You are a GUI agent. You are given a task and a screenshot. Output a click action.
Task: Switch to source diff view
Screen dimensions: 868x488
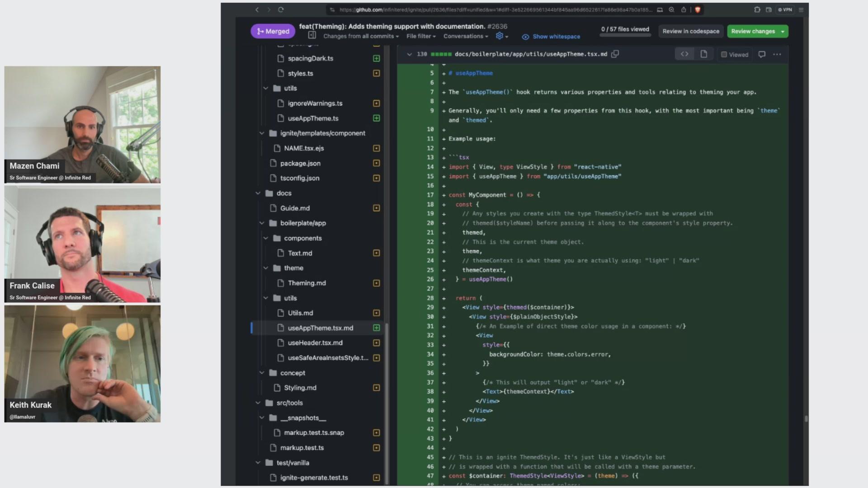(684, 54)
